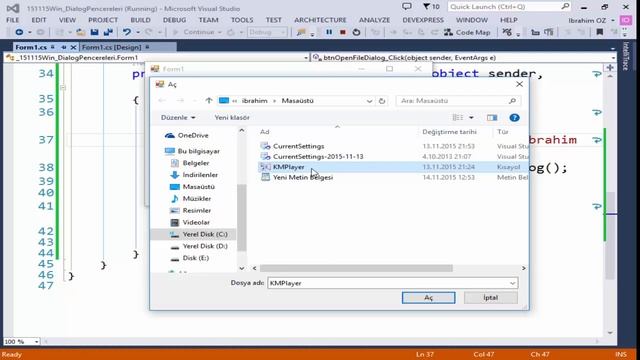
Task: Click the code editor vertical scrollbar
Action: pos(611,235)
